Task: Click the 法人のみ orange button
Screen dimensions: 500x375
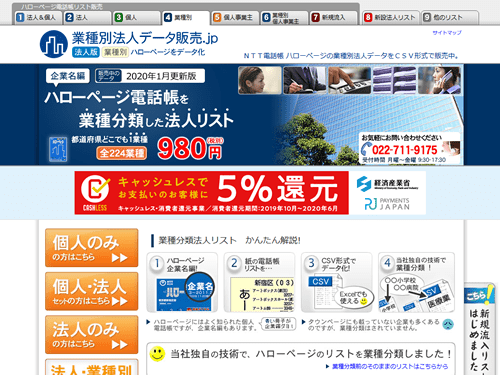Action: point(92,335)
